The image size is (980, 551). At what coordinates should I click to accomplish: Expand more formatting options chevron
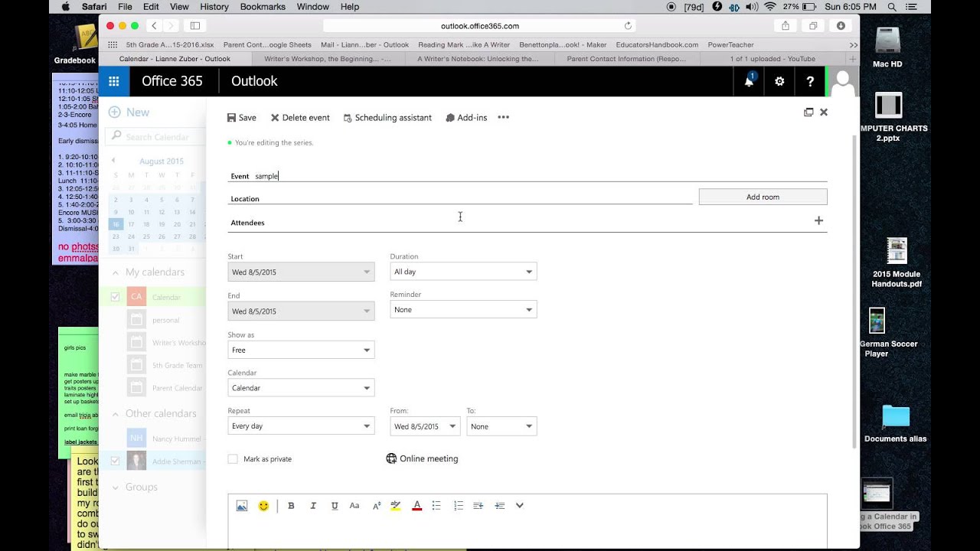coord(520,505)
